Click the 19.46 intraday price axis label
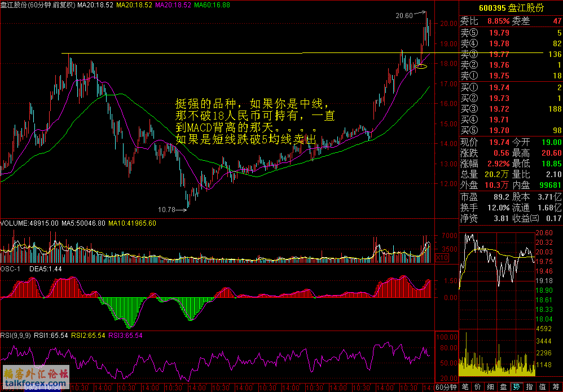Image resolution: width=563 pixels, height=392 pixels. click(544, 271)
